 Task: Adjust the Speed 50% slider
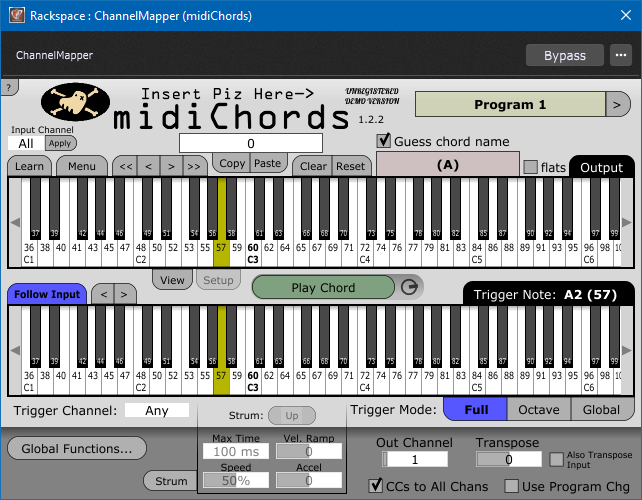[236, 480]
